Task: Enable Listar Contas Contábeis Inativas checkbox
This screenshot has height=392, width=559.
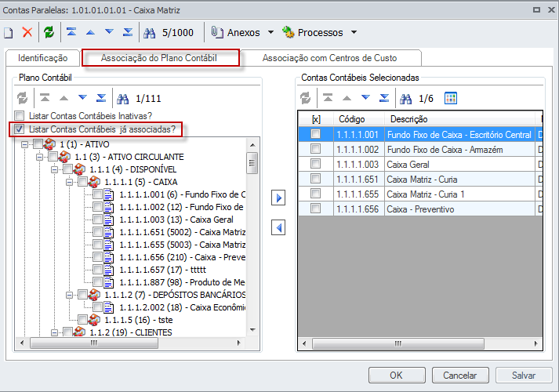Action: click(x=20, y=115)
